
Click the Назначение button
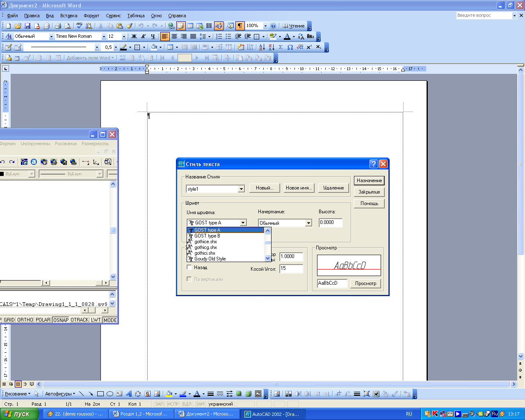369,180
